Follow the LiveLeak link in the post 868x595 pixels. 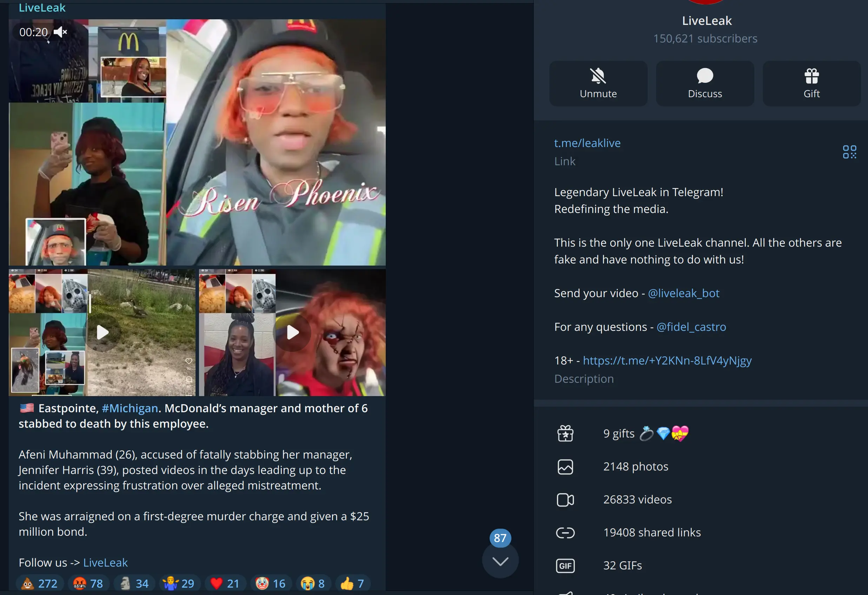click(x=105, y=562)
